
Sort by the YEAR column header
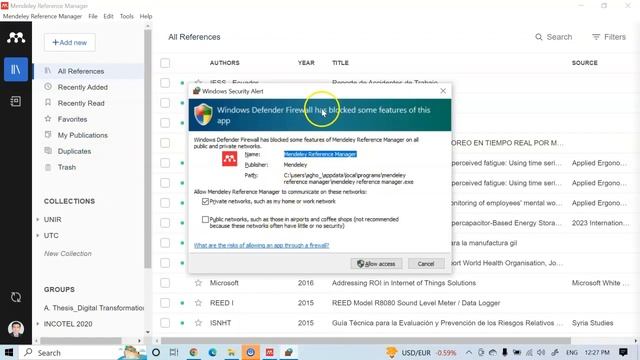[x=306, y=63]
